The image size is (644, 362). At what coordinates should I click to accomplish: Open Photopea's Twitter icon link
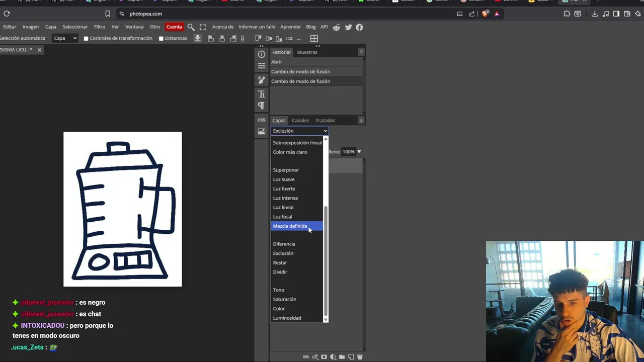pyautogui.click(x=348, y=27)
